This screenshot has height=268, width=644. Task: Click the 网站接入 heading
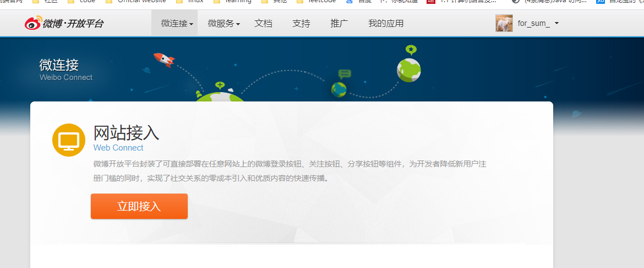(x=126, y=132)
